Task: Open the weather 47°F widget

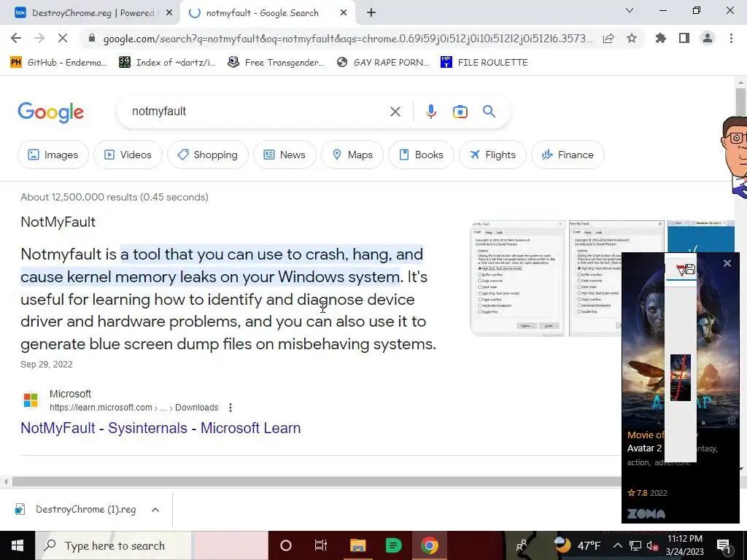Action: point(578,545)
